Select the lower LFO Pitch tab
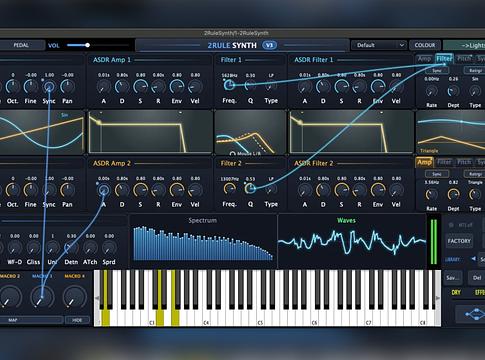This screenshot has width=485, height=360. [x=464, y=162]
